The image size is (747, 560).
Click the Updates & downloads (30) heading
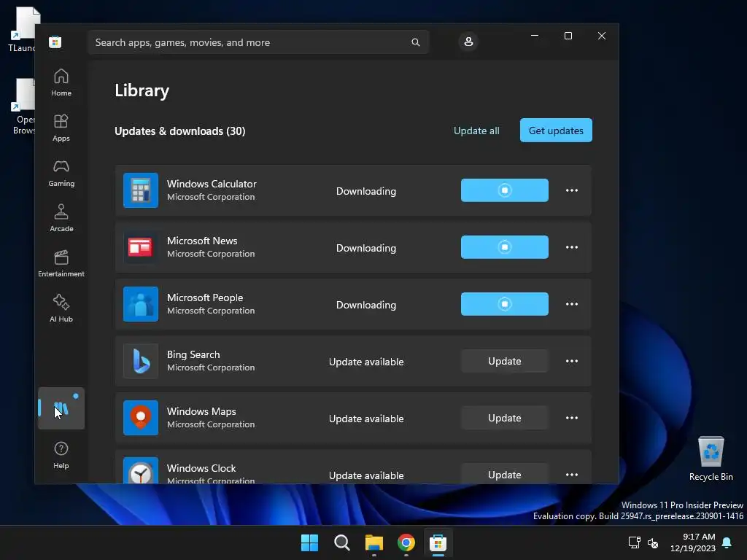coord(180,131)
